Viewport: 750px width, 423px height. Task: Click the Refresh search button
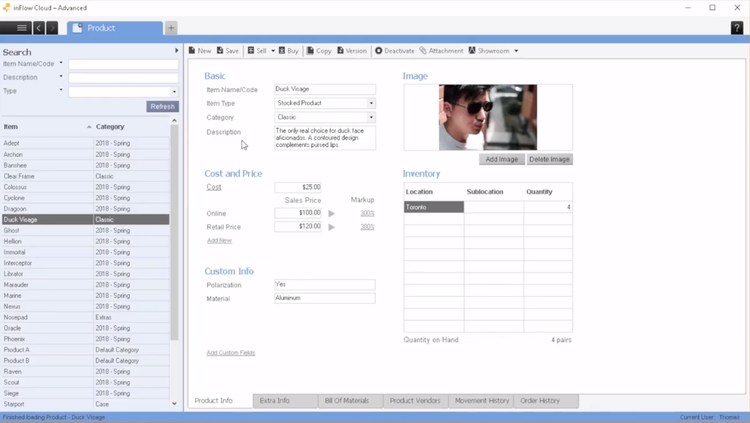pyautogui.click(x=163, y=106)
